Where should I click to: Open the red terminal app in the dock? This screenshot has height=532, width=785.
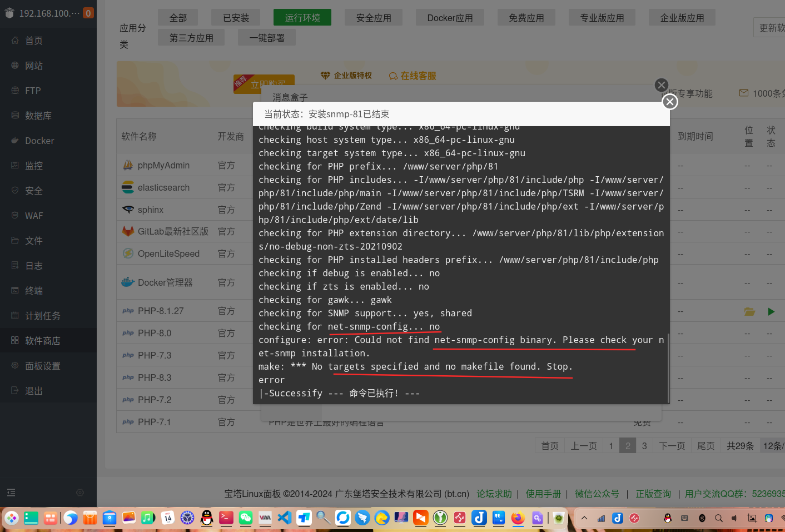(x=226, y=518)
